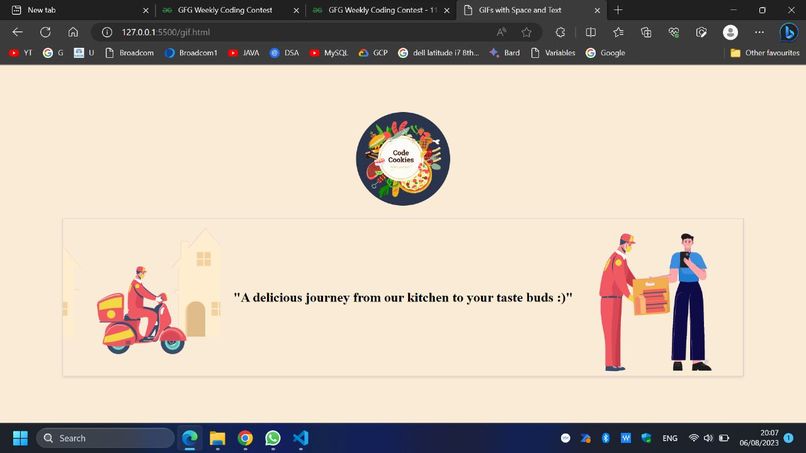The width and height of the screenshot is (806, 453).
Task: Switch the ENG input language indicator
Action: [x=670, y=438]
